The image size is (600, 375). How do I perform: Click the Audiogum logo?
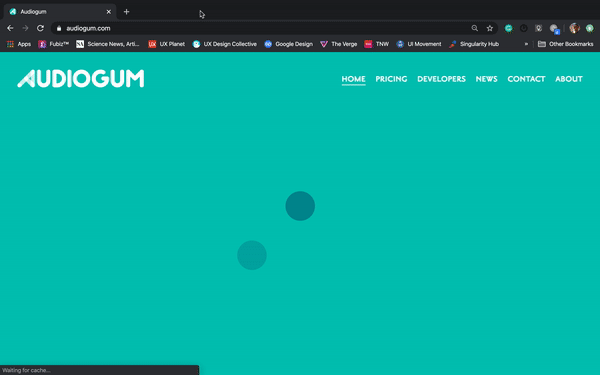(x=81, y=78)
